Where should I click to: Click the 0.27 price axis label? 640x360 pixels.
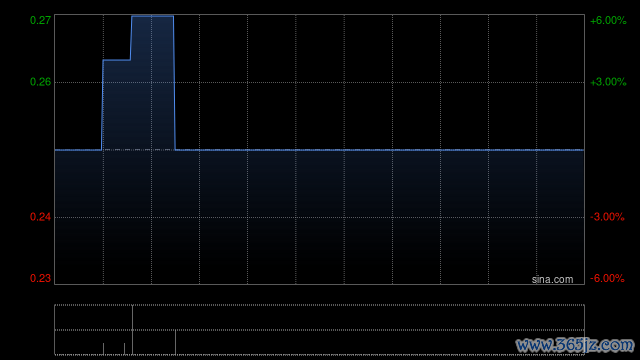tap(40, 20)
